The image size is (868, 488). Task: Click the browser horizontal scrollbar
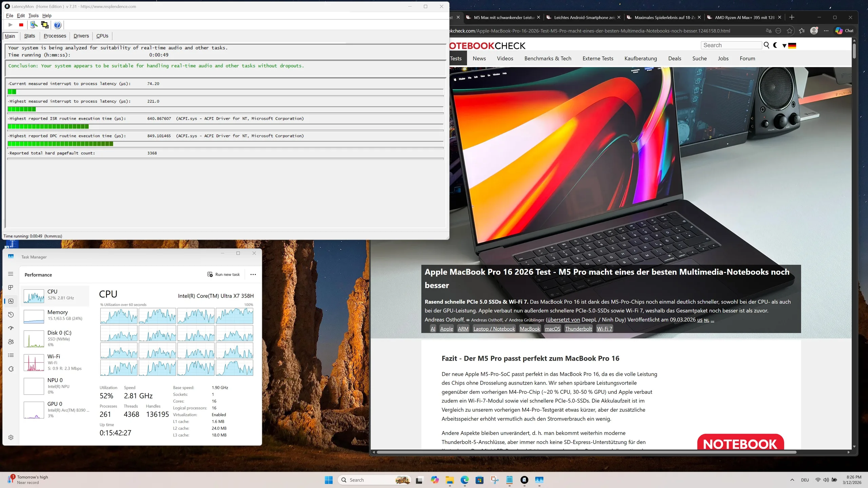tap(586, 452)
